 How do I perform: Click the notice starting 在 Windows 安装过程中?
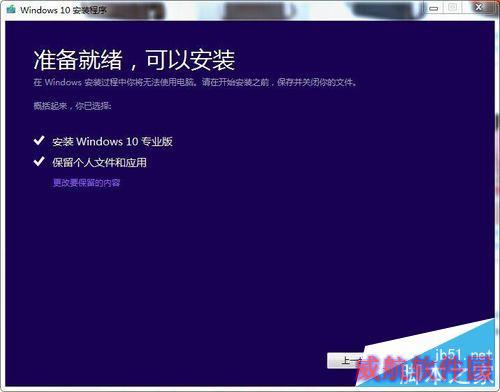coord(195,82)
